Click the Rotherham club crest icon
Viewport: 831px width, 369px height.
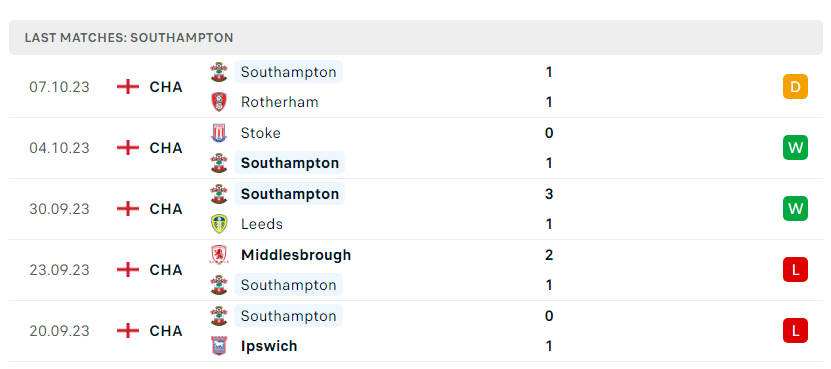(x=219, y=102)
